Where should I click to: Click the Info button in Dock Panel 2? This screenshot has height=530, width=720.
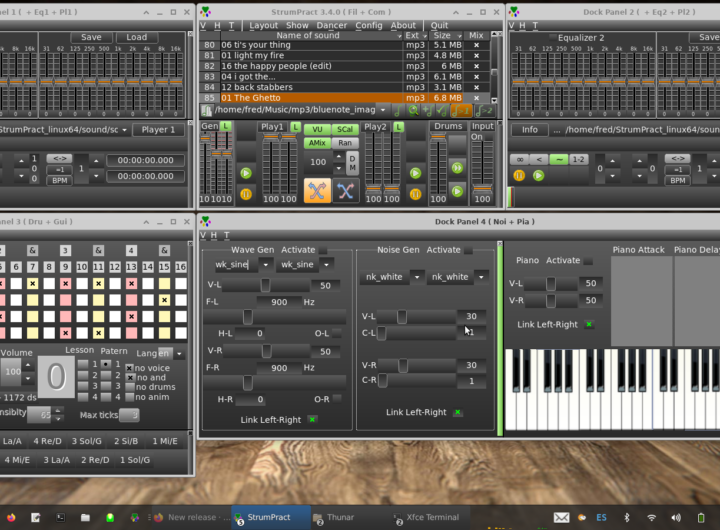530,129
